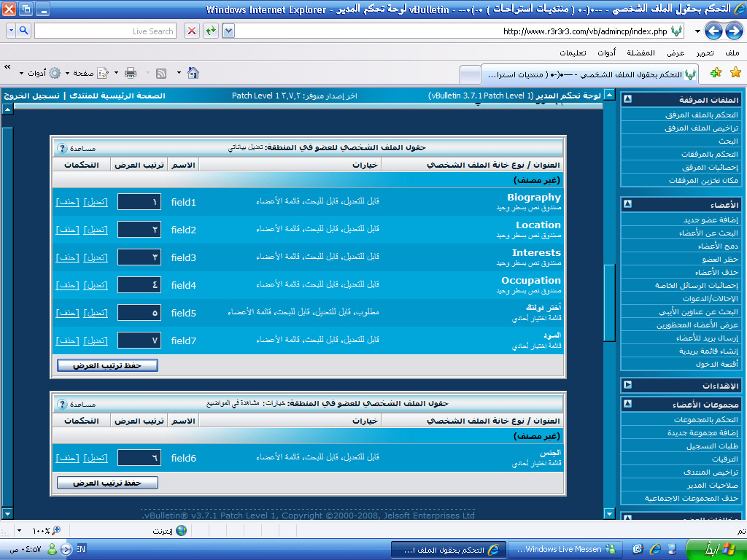The width and height of the screenshot is (747, 560).
Task: Open the zoom level dropdown in the status bar
Action: pos(19,530)
